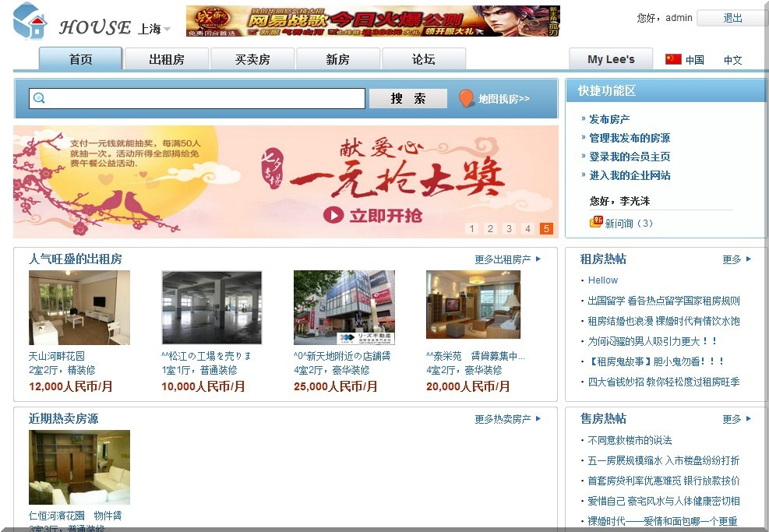Viewport: 769px width, 532px height.
Task: Click the map pin icon for map search
Action: click(466, 99)
